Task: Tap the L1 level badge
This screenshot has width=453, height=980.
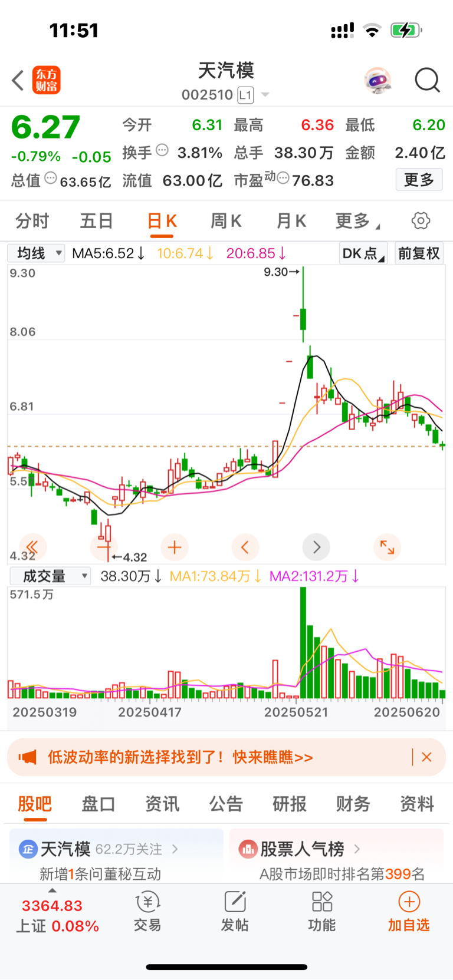Action: coord(246,95)
